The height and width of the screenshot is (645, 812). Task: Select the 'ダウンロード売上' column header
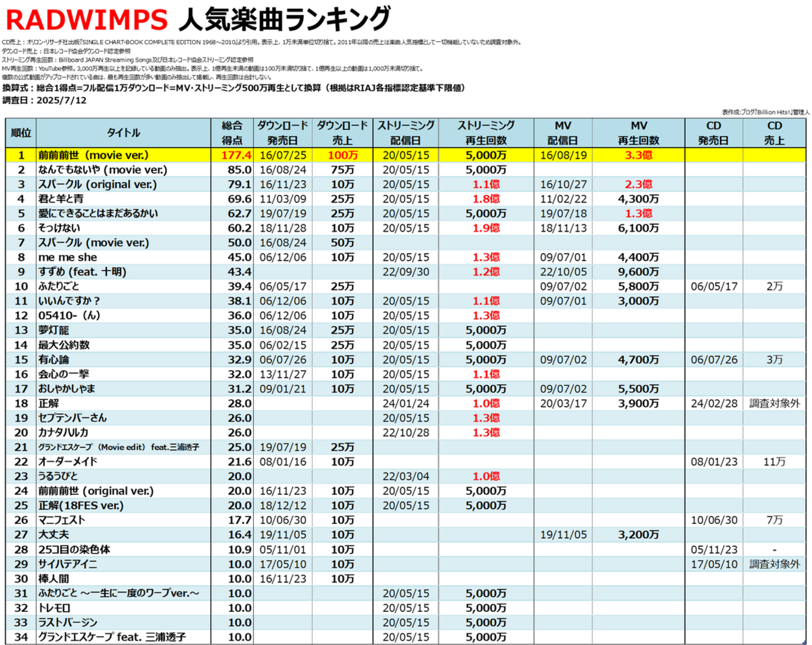(343, 132)
